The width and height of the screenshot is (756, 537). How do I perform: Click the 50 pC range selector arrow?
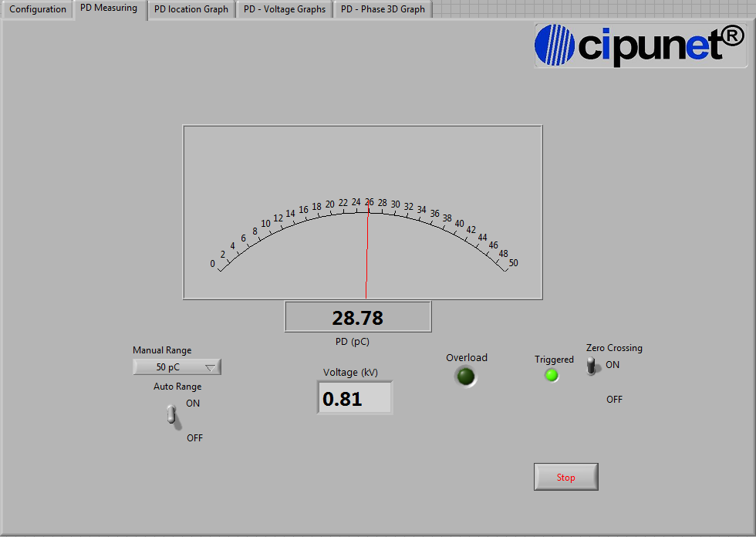coord(212,366)
